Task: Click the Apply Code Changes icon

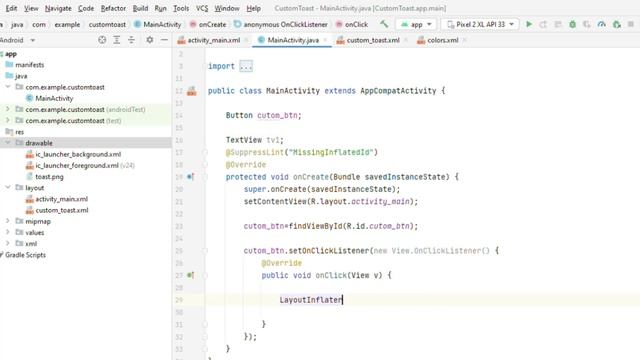Action: coord(558,24)
